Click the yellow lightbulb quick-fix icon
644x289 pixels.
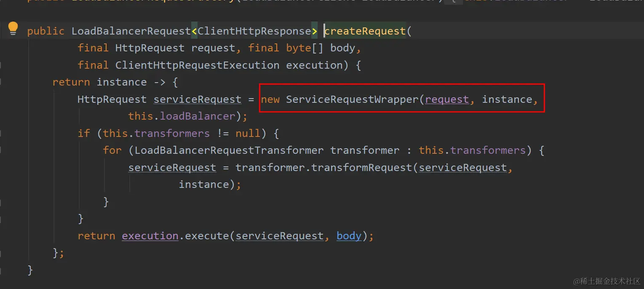coord(13,28)
